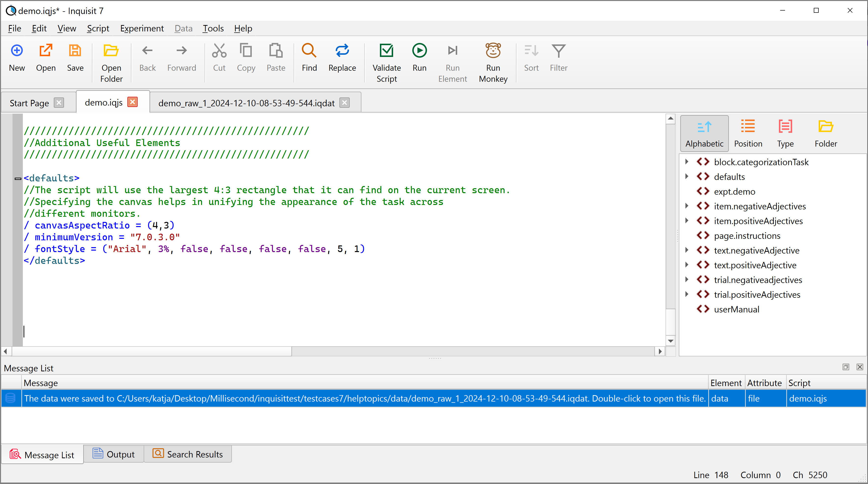Viewport: 868px width, 484px height.
Task: Select userManual in element browser
Action: pos(736,309)
